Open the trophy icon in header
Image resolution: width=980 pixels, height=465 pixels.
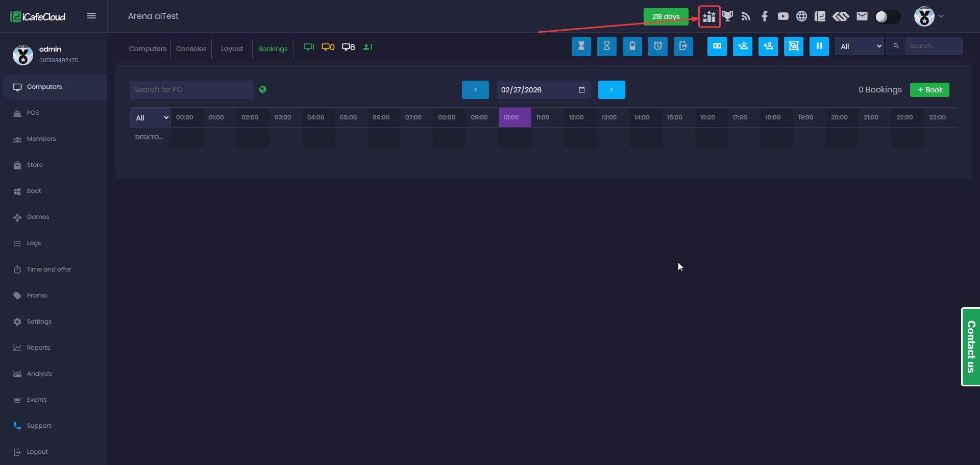click(x=728, y=16)
